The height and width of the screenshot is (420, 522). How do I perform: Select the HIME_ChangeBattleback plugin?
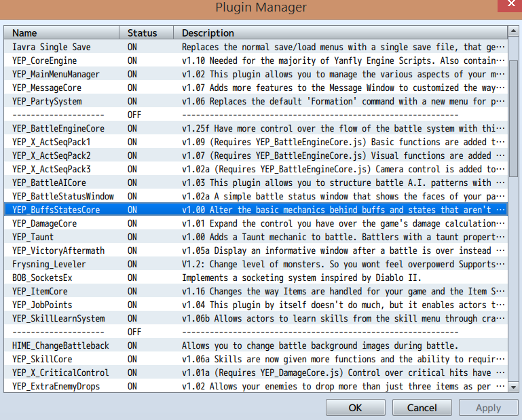point(60,345)
